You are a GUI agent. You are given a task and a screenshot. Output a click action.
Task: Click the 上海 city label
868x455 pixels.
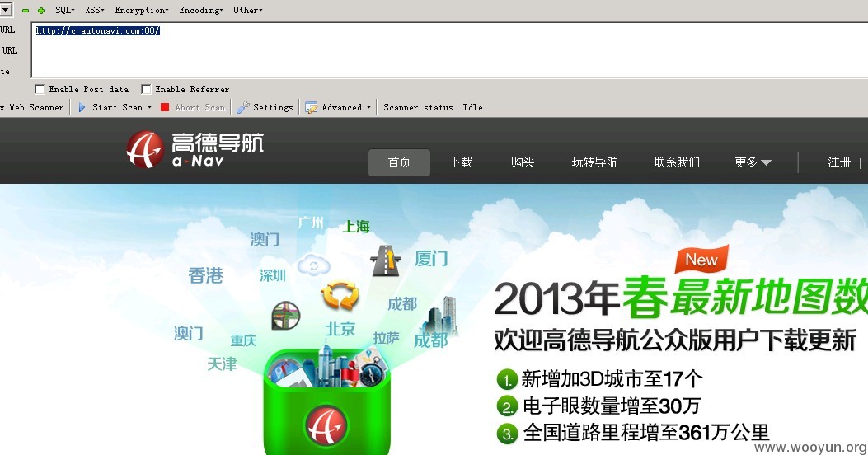356,227
